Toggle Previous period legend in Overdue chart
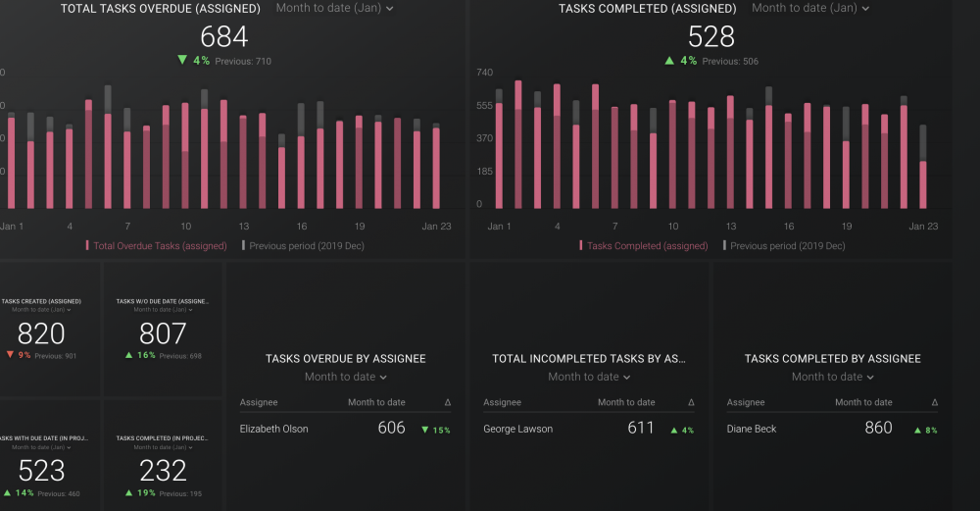The height and width of the screenshot is (511, 980). (x=304, y=246)
